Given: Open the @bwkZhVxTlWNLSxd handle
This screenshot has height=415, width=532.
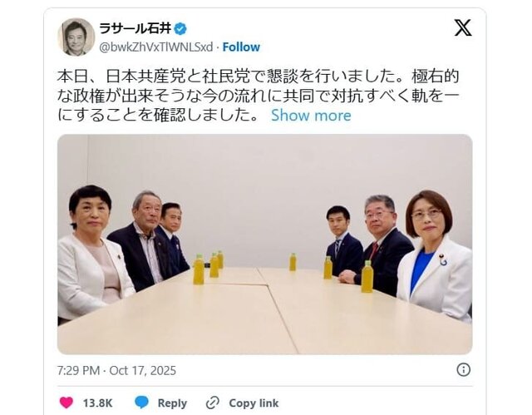Looking at the screenshot, I should (156, 47).
